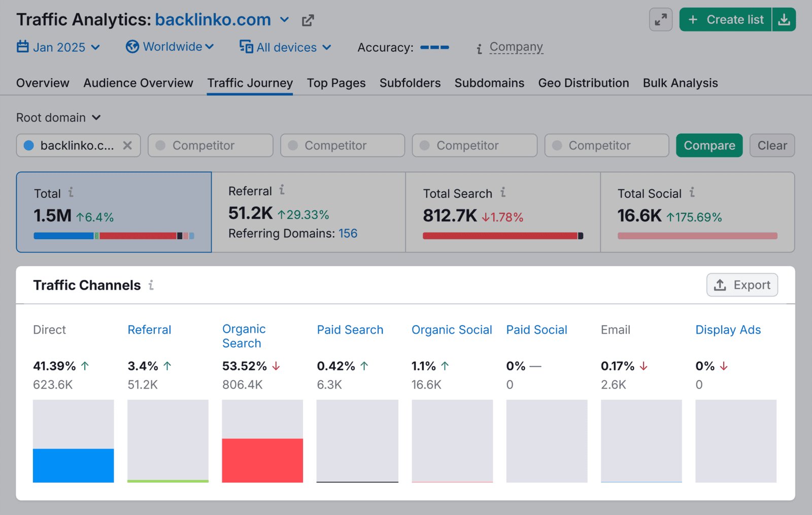Image resolution: width=812 pixels, height=515 pixels.
Task: Open backlinko.com in a new tab via external link icon
Action: pyautogui.click(x=308, y=19)
